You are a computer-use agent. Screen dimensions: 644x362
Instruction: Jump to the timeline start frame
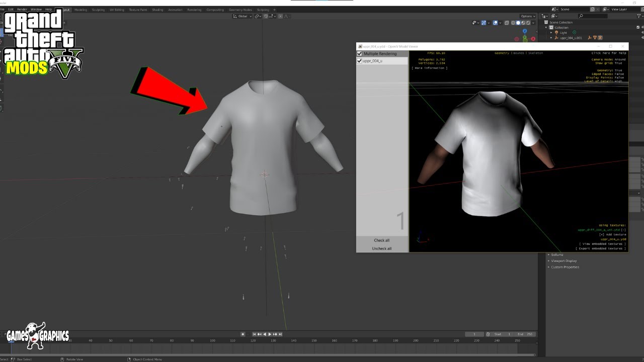click(x=254, y=334)
